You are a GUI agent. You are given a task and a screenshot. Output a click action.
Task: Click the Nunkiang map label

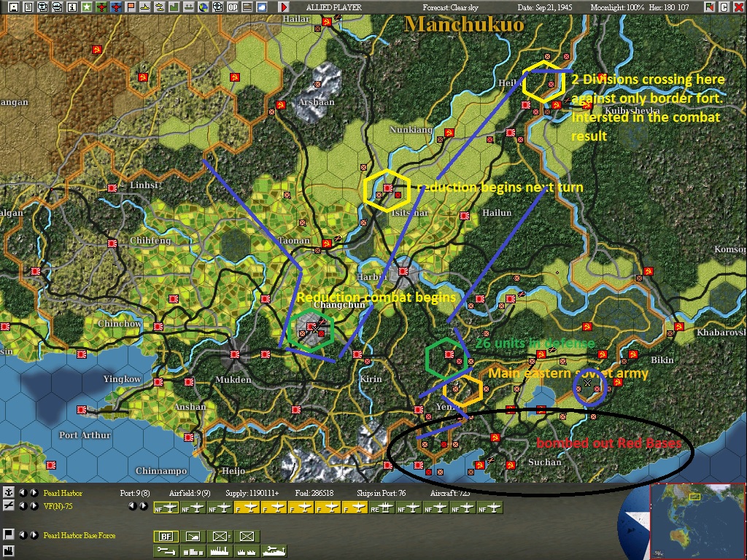point(411,130)
